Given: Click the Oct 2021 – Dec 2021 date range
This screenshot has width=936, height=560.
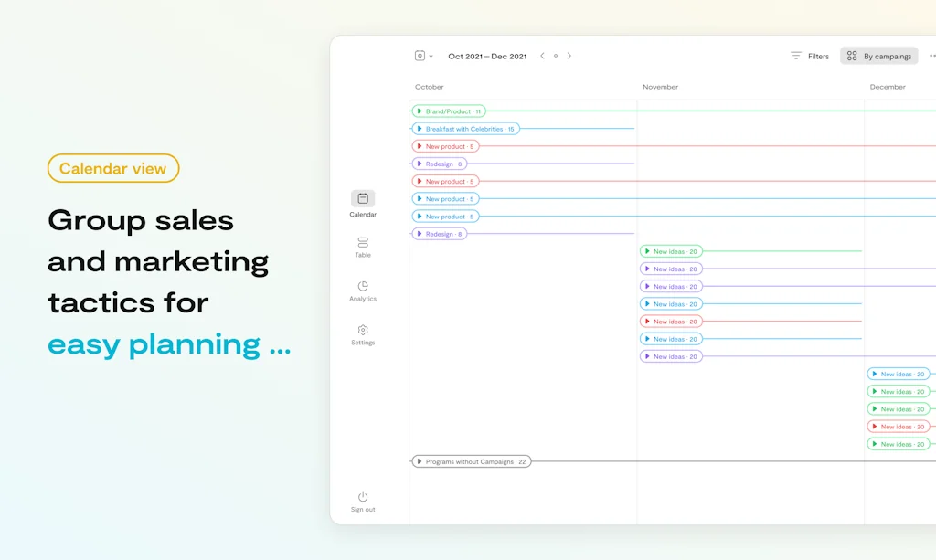Looking at the screenshot, I should tap(487, 56).
